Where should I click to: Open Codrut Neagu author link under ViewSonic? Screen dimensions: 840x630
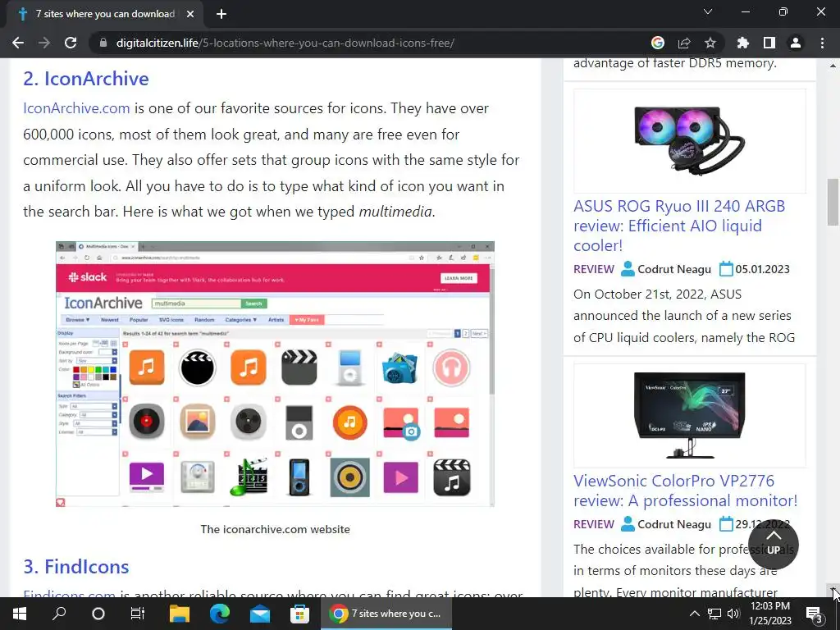[x=674, y=524]
